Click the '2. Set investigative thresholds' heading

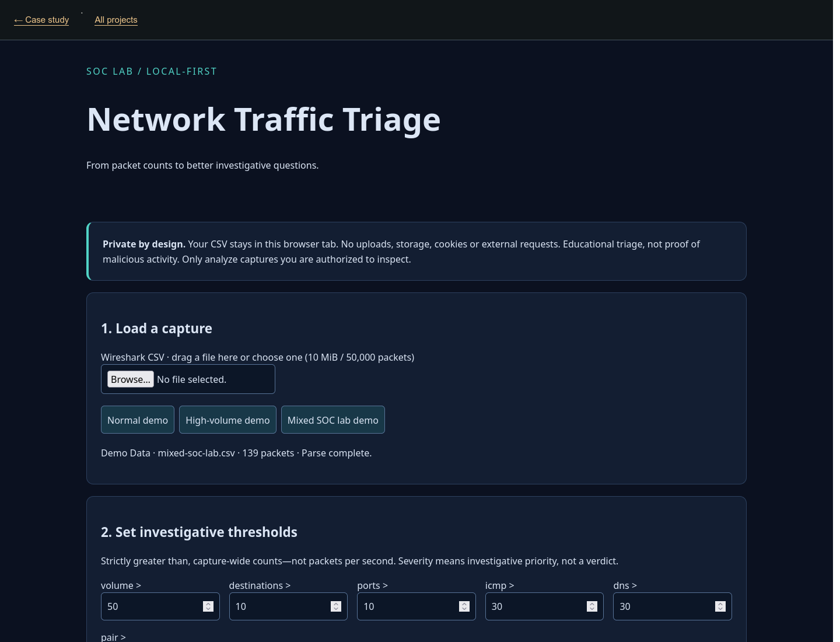point(199,532)
